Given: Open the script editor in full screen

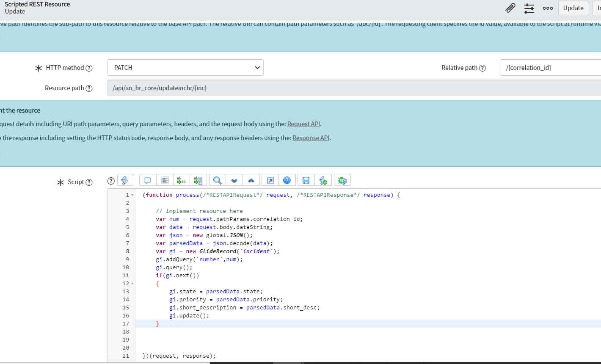Looking at the screenshot, I should click(270, 180).
